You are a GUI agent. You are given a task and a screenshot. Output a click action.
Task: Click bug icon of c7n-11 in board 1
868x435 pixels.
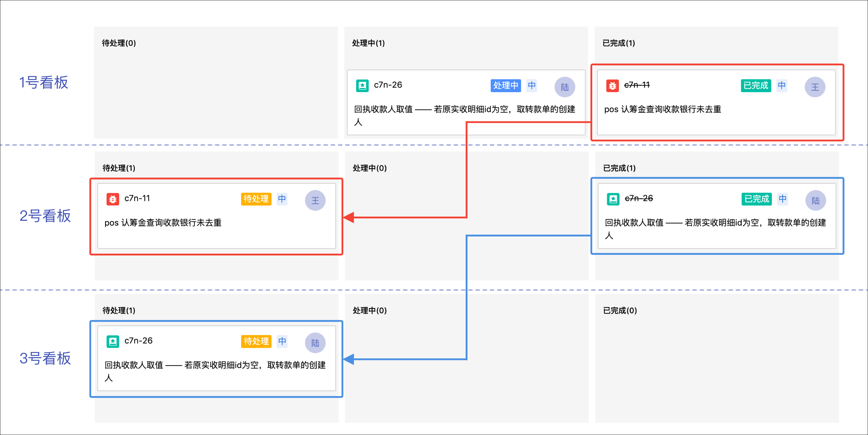pos(612,86)
